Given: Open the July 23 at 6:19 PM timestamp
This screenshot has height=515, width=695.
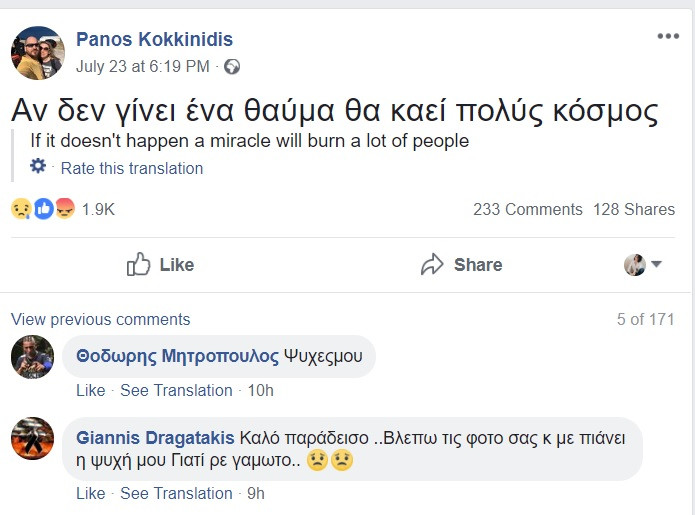Looking at the screenshot, I should click(x=143, y=67).
